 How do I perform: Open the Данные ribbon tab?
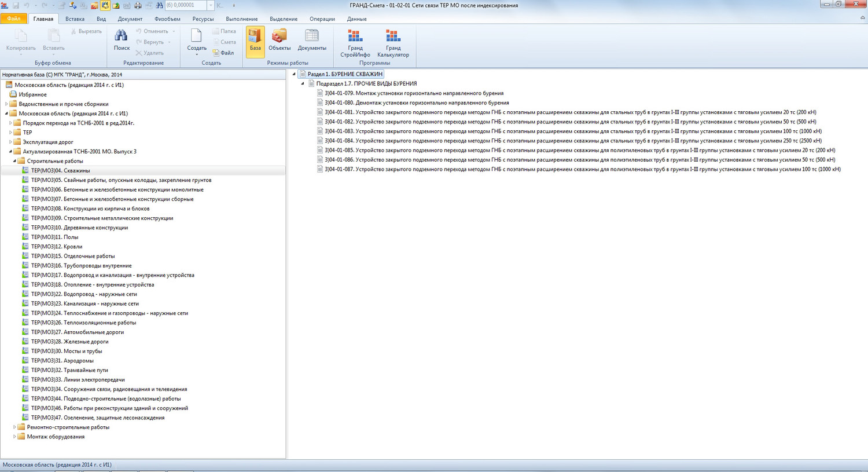pyautogui.click(x=357, y=19)
